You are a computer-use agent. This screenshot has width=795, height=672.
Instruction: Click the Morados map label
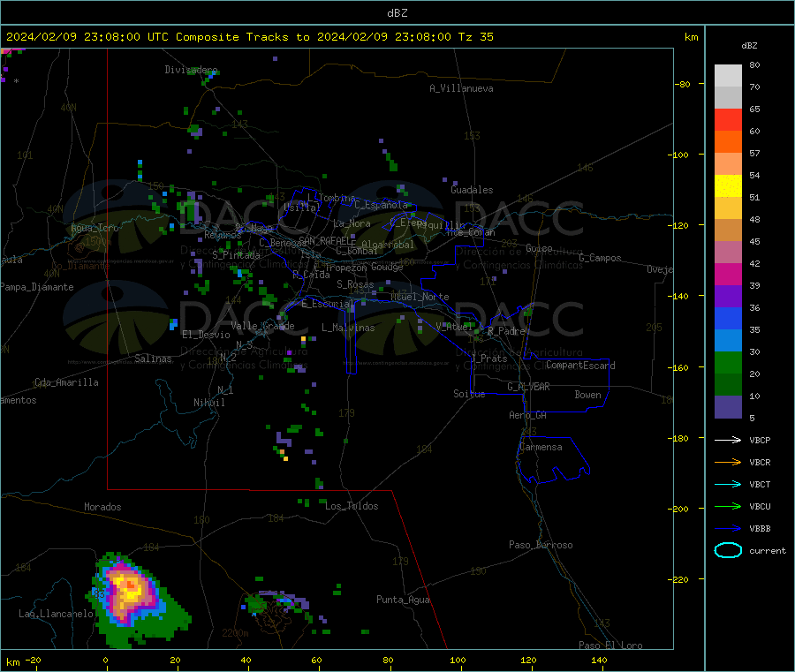click(x=102, y=507)
